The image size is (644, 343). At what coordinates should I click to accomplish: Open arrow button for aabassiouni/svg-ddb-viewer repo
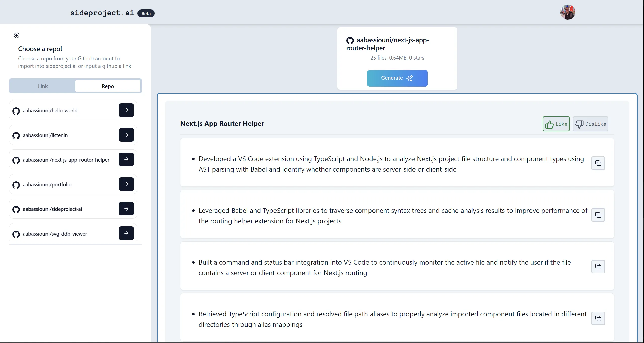click(x=126, y=233)
